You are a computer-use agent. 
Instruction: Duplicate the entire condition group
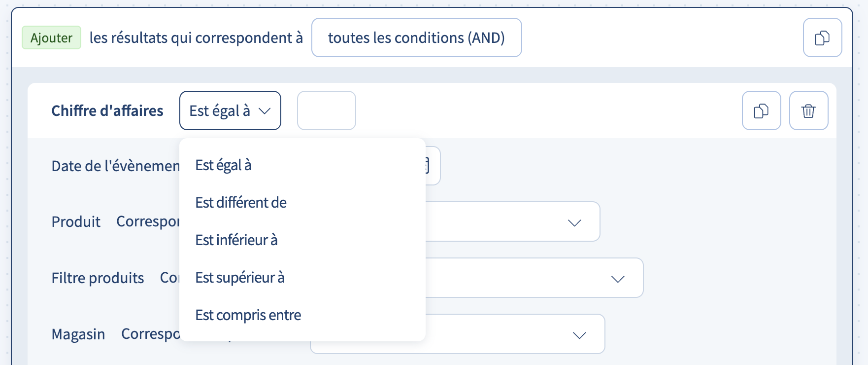coord(822,37)
